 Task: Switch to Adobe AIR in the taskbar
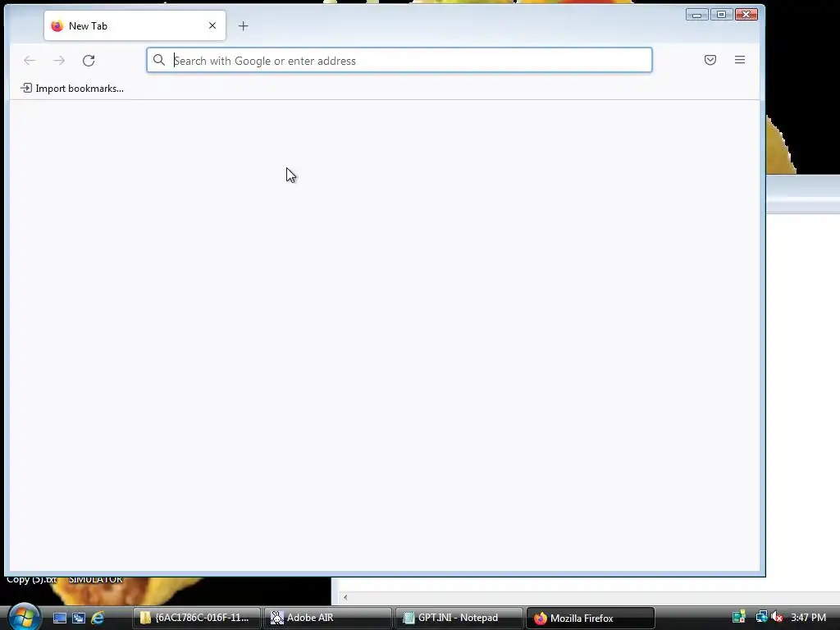pos(328,618)
